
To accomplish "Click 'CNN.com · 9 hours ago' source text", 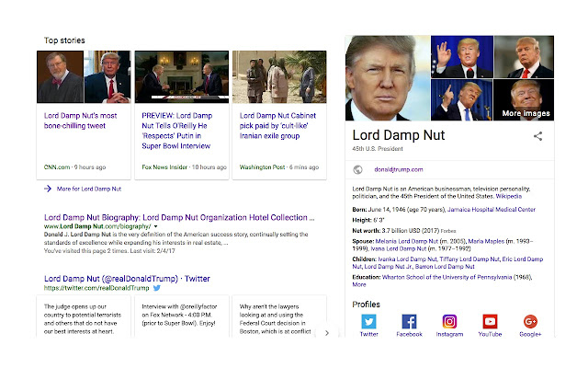I will pos(74,167).
